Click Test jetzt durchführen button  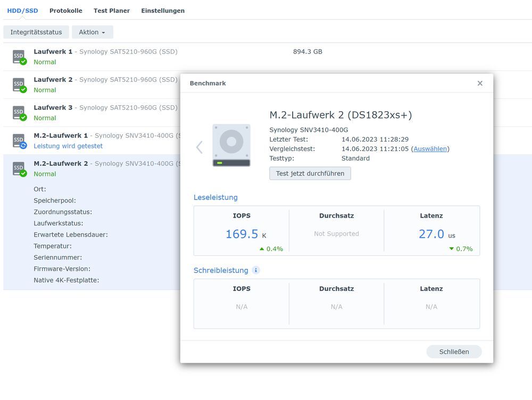pyautogui.click(x=310, y=173)
